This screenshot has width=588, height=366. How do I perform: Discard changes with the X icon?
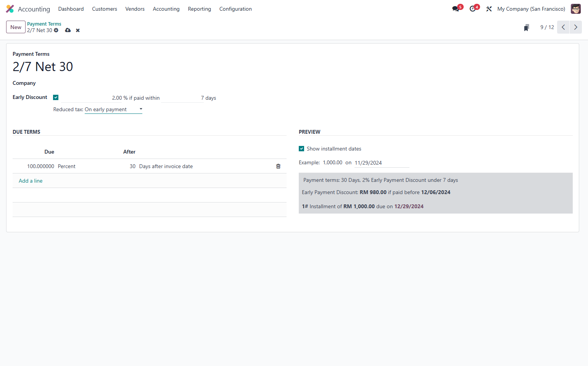78,31
